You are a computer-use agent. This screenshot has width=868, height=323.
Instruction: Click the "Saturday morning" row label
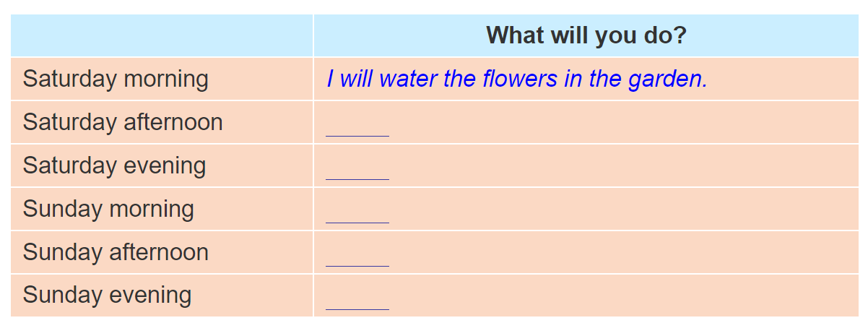[x=116, y=79]
